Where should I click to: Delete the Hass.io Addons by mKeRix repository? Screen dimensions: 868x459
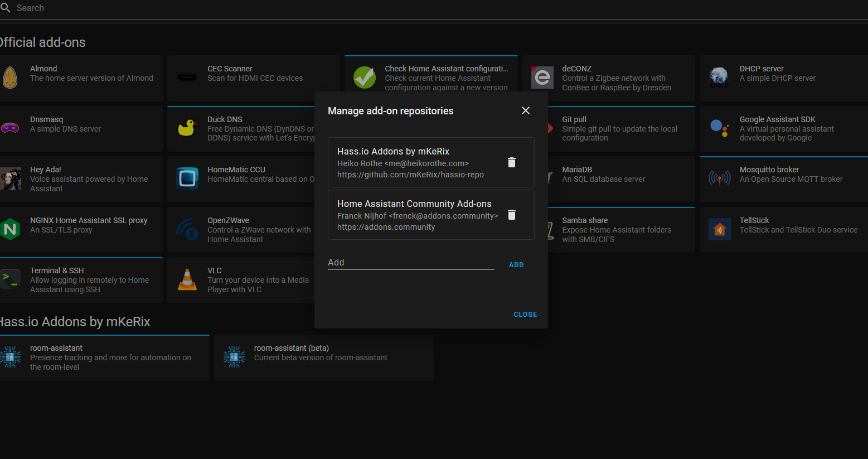[512, 162]
